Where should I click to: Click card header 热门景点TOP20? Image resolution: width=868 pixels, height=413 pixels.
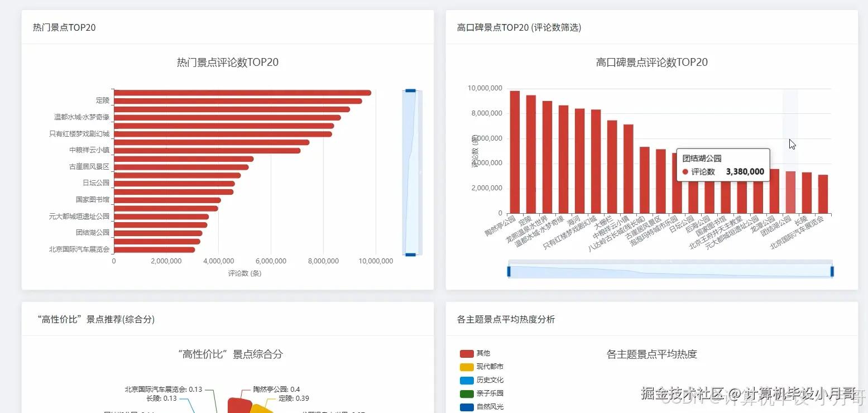(64, 27)
